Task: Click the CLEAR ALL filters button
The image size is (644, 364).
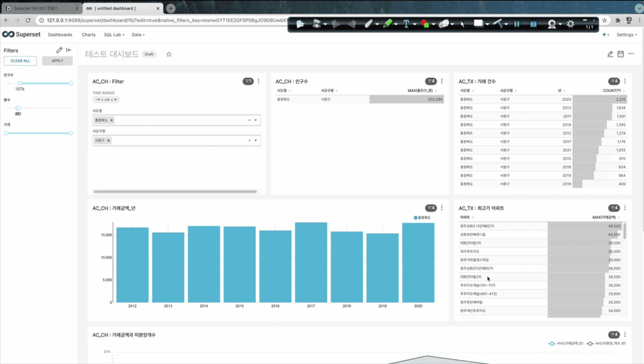Action: (20, 61)
